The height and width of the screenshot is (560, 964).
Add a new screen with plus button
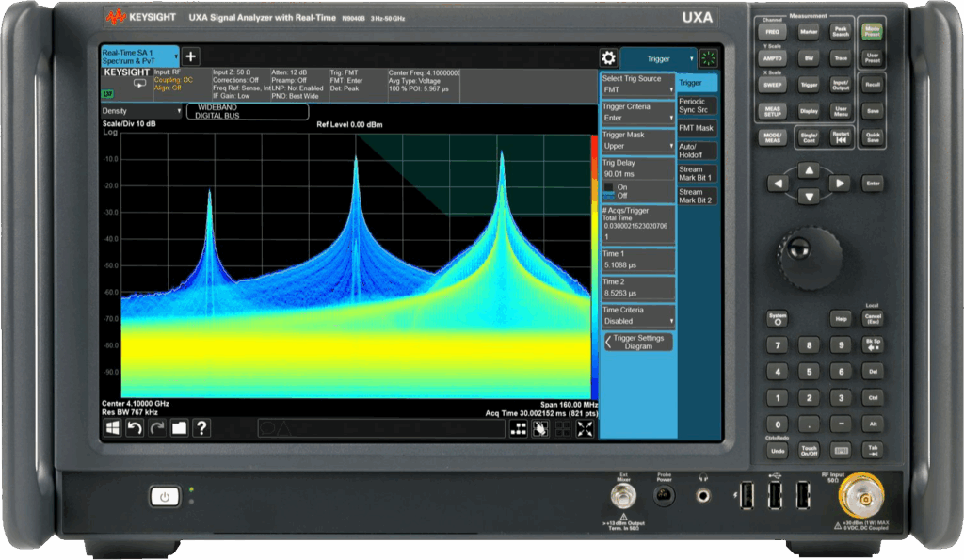(189, 56)
